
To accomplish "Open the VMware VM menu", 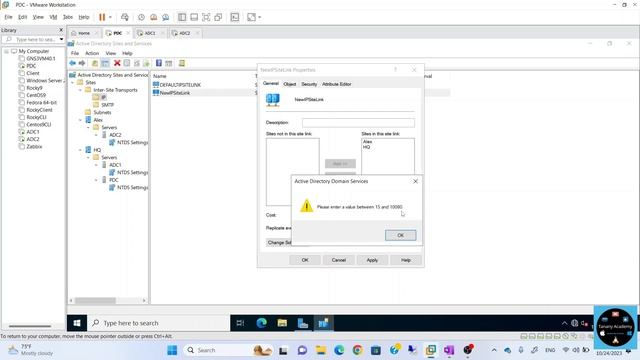I will 53,17.
